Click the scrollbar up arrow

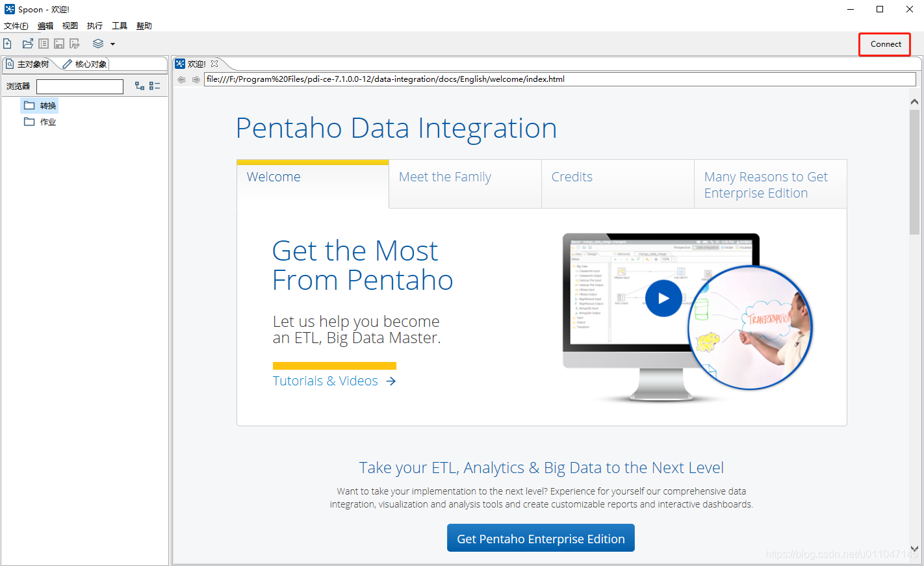[914, 102]
